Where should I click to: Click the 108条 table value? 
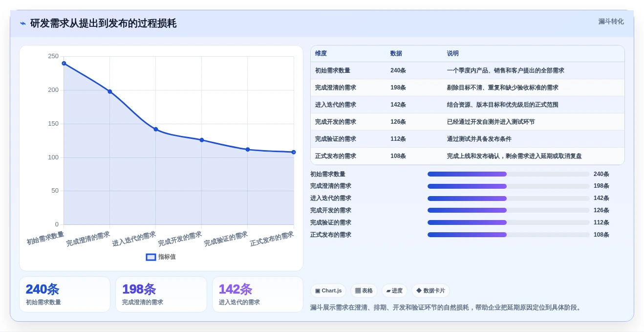(x=398, y=156)
